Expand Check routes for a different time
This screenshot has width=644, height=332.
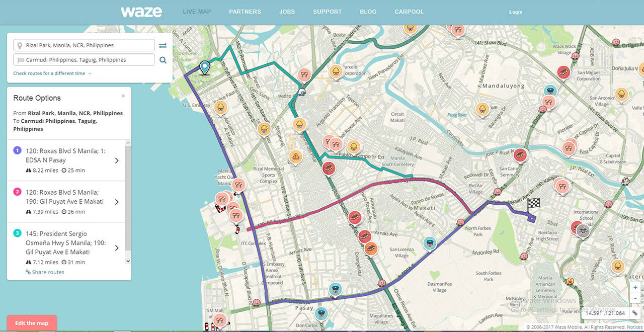point(52,73)
